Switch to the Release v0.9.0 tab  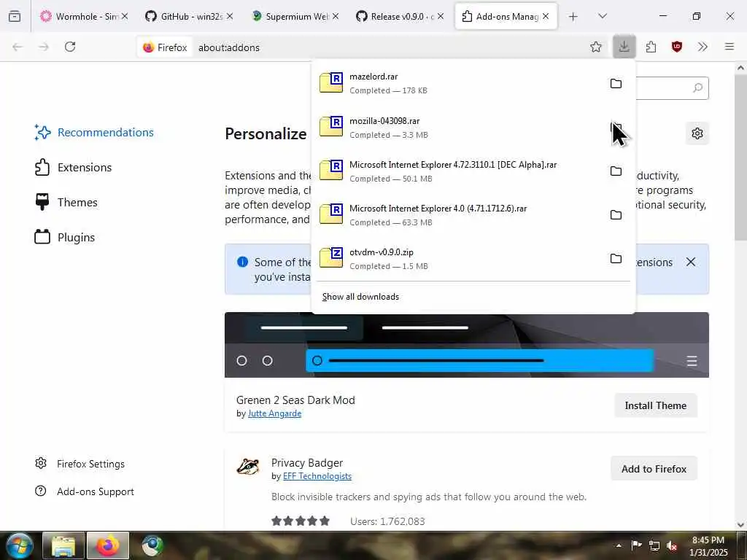pos(400,16)
